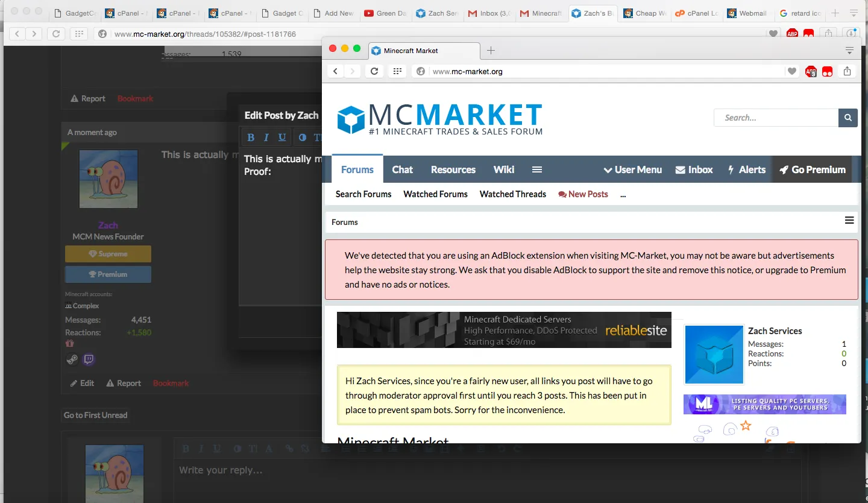Click the Edit link on Zach's post
868x503 pixels.
pyautogui.click(x=83, y=383)
